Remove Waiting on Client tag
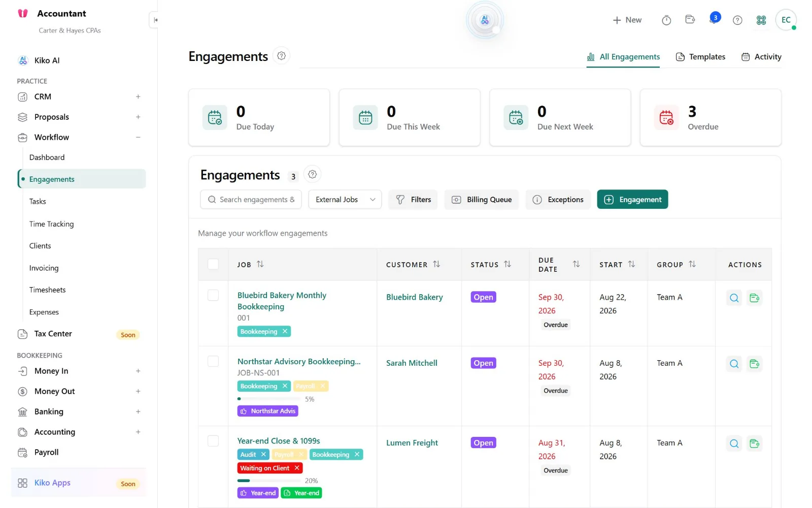 point(297,468)
